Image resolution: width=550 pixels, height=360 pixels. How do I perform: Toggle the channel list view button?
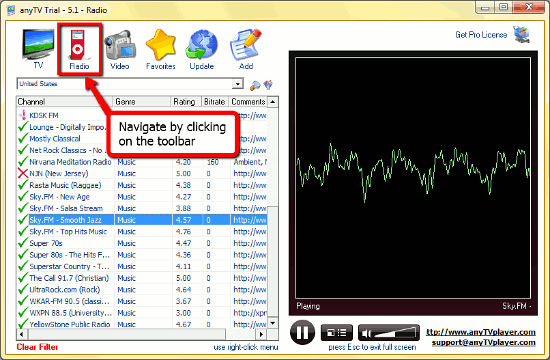pos(337,332)
